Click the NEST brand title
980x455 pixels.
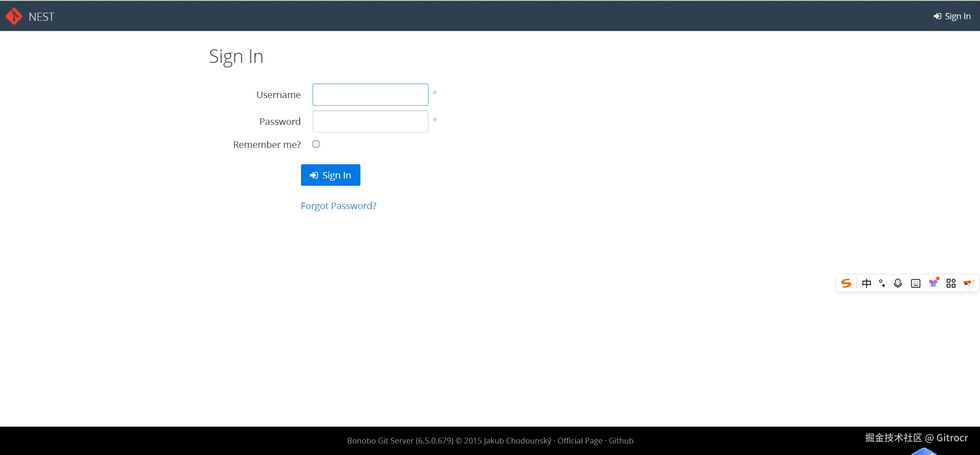41,17
